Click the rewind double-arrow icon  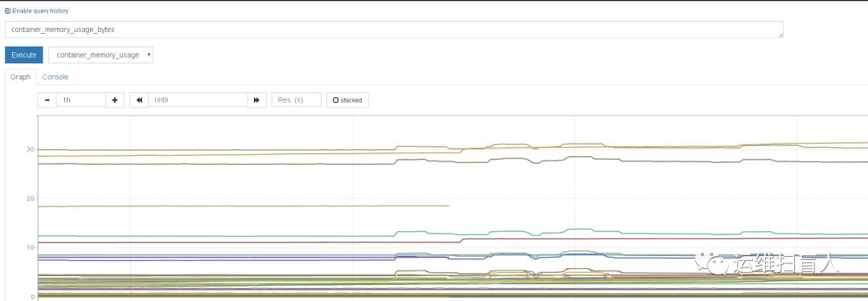[x=139, y=100]
